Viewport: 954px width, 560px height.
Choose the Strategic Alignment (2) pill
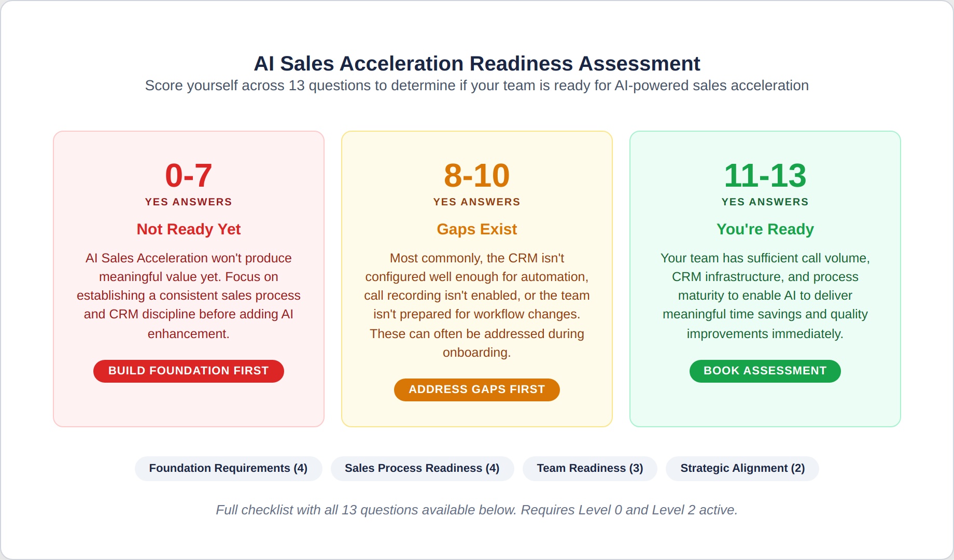(x=742, y=468)
